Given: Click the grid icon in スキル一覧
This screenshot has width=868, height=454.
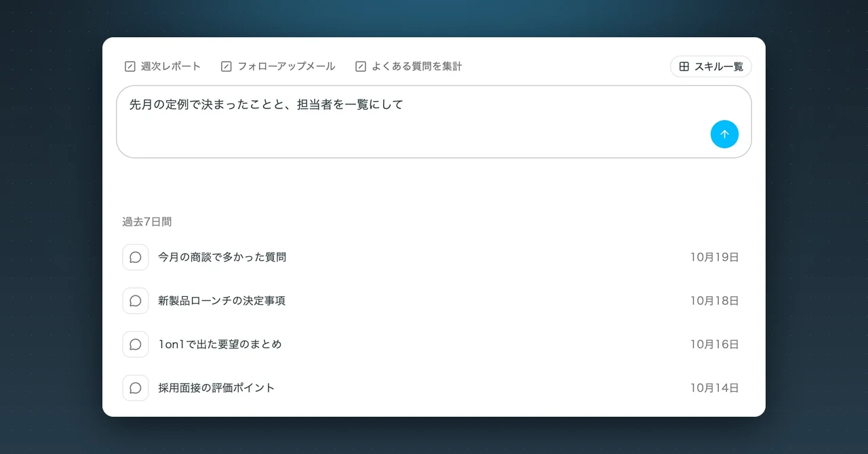Looking at the screenshot, I should (684, 66).
